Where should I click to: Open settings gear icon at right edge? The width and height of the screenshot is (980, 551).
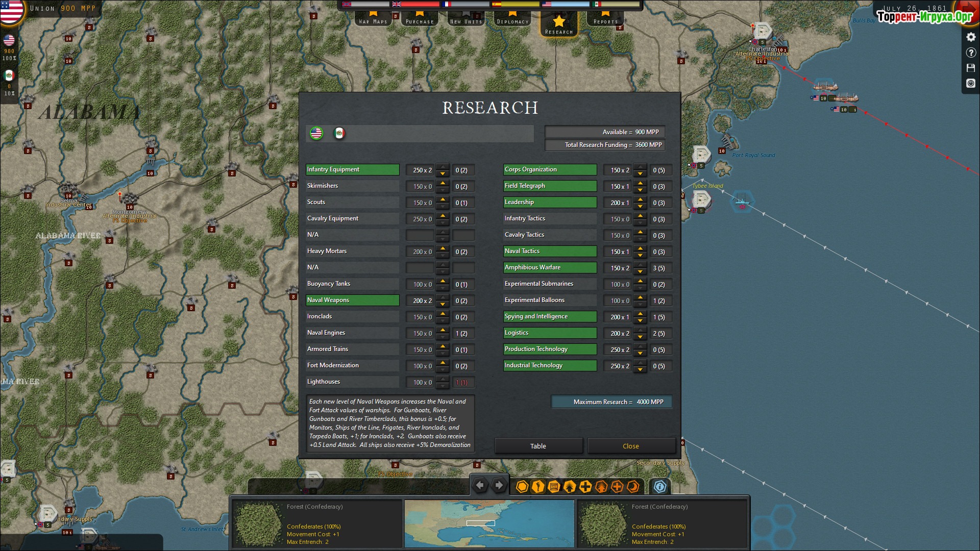click(x=971, y=37)
